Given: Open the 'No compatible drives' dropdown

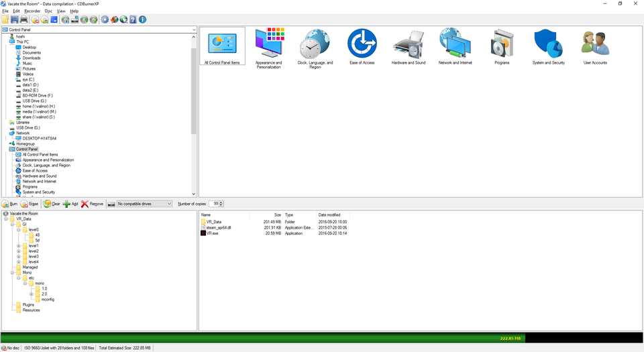Looking at the screenshot, I should click(169, 204).
